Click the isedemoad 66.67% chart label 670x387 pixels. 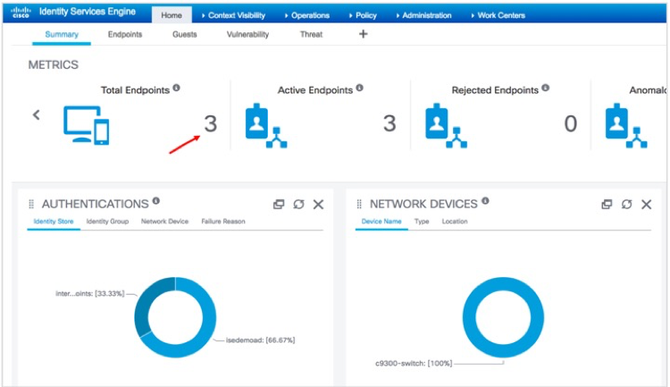click(x=260, y=340)
